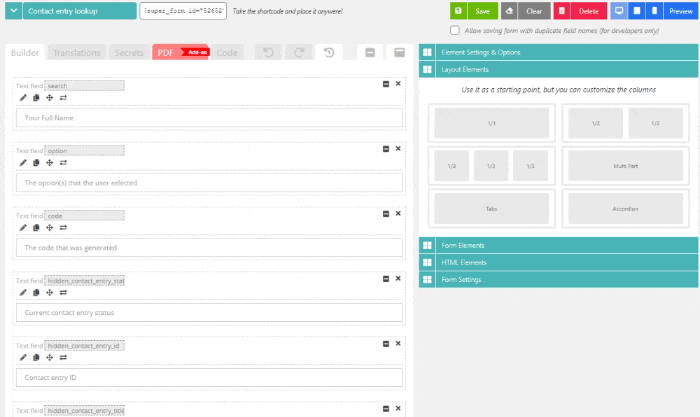Viewport: 700px width, 417px height.
Task: Transfer the search text field element
Action: click(x=63, y=98)
